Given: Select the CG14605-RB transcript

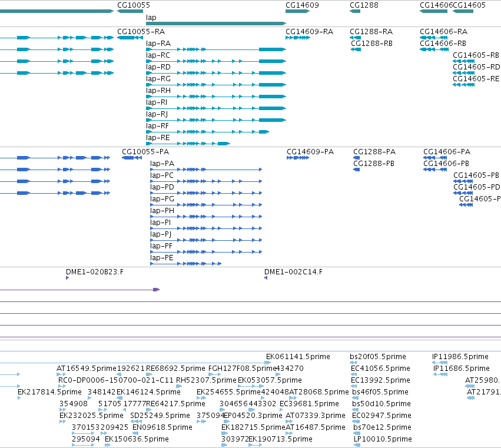Looking at the screenshot, I should [464, 61].
